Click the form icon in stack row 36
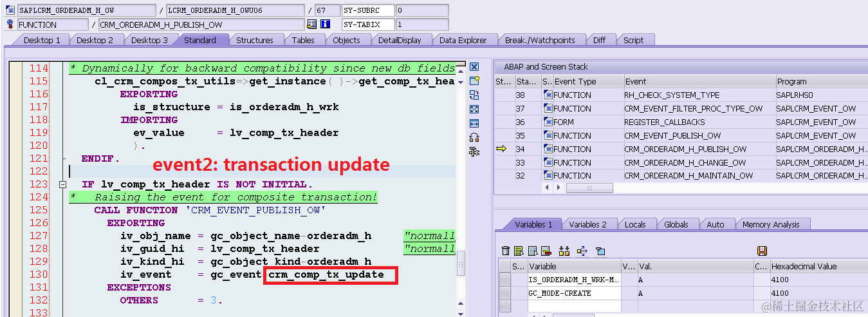Viewport: 868px width, 317px height. point(548,122)
